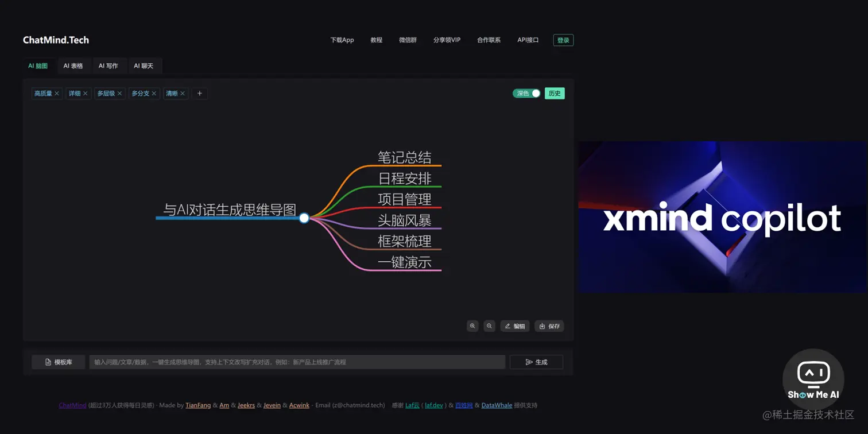The image size is (868, 434).
Task: Add a new tag with the plus button
Action: 200,94
